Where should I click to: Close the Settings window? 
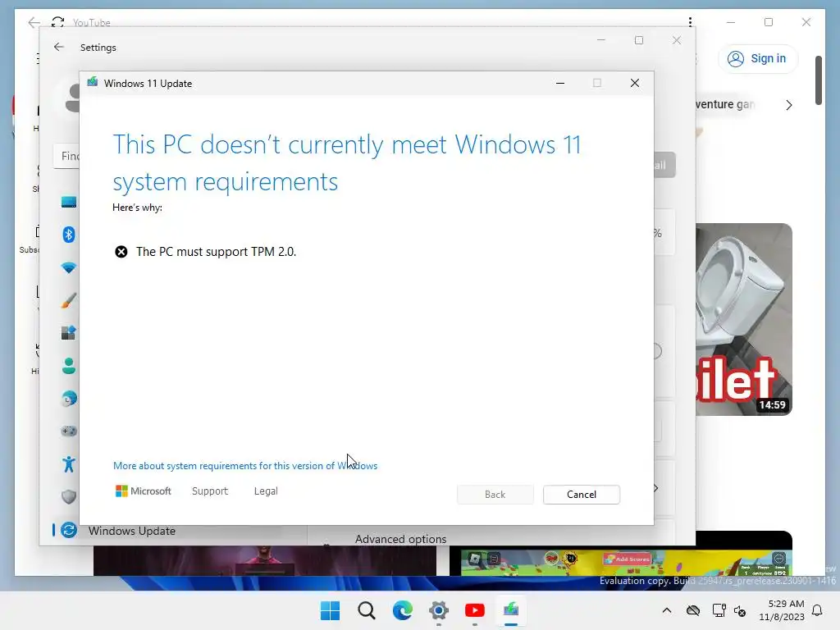point(677,40)
